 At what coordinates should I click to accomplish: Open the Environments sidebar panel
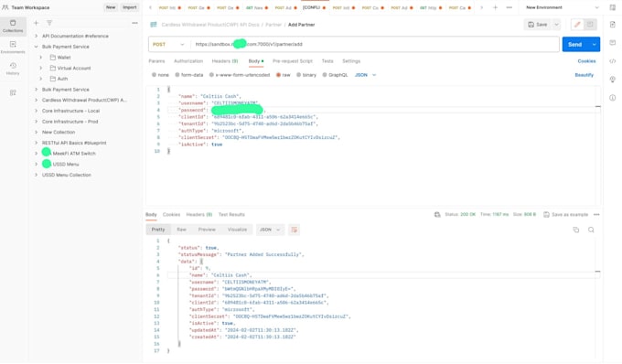(13, 48)
